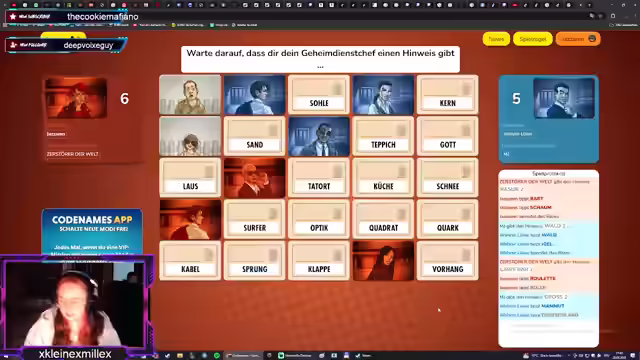Image resolution: width=640 pixels, height=360 pixels.
Task: Open the Codenames App promo banner
Action: 92,232
